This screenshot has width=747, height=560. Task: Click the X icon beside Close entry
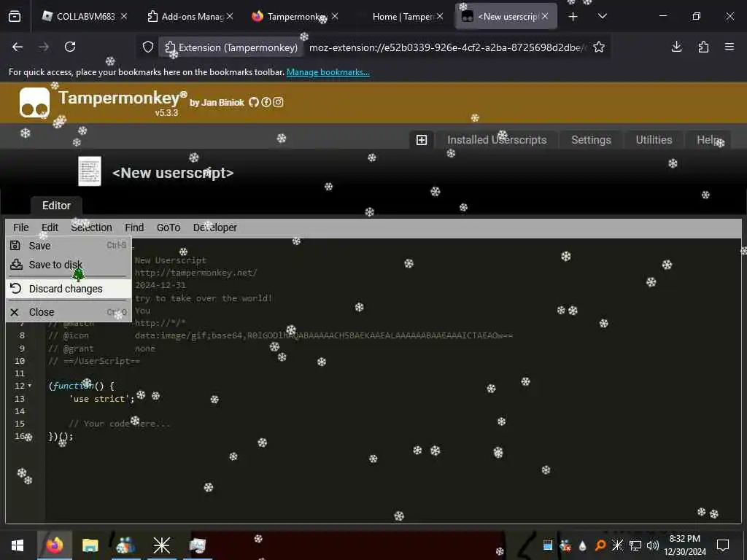click(x=15, y=312)
